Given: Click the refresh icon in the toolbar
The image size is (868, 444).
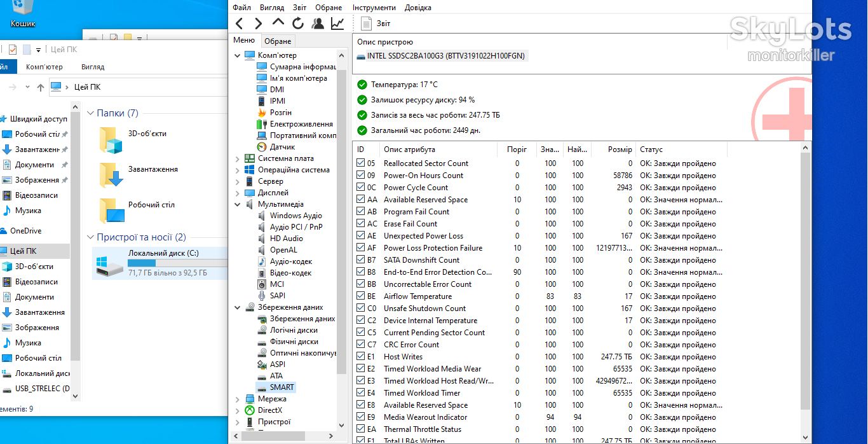Looking at the screenshot, I should (x=297, y=24).
